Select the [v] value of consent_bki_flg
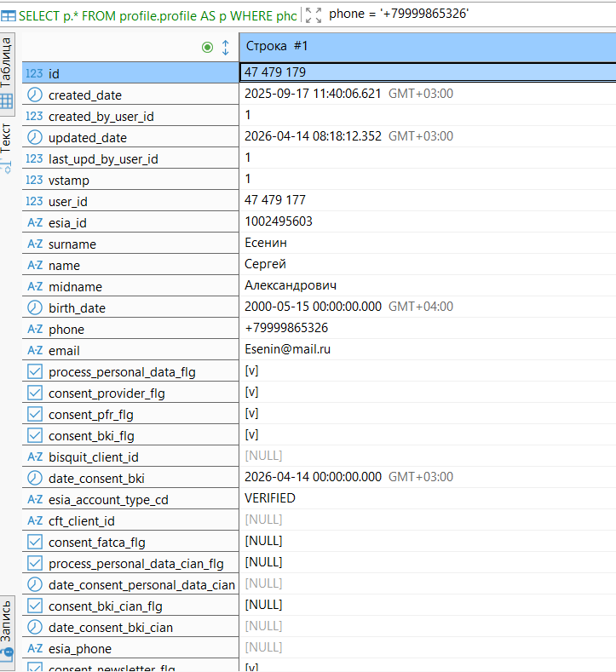 click(x=251, y=434)
